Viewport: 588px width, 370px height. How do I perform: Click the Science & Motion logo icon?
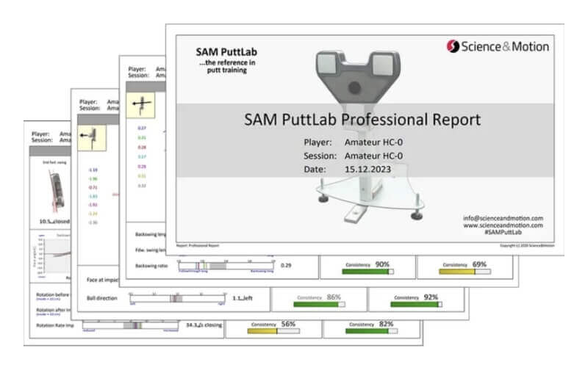(453, 47)
